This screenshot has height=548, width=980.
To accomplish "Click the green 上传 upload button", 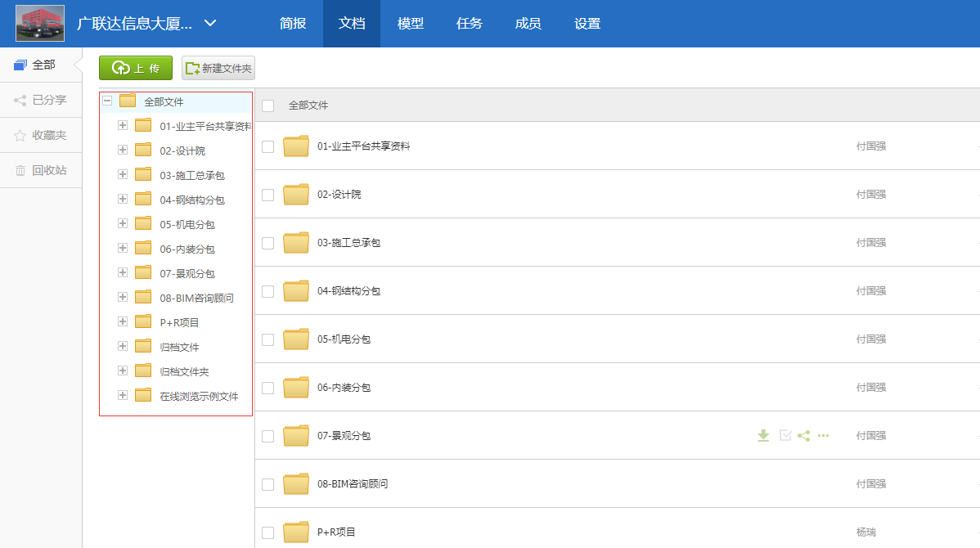I will [135, 68].
